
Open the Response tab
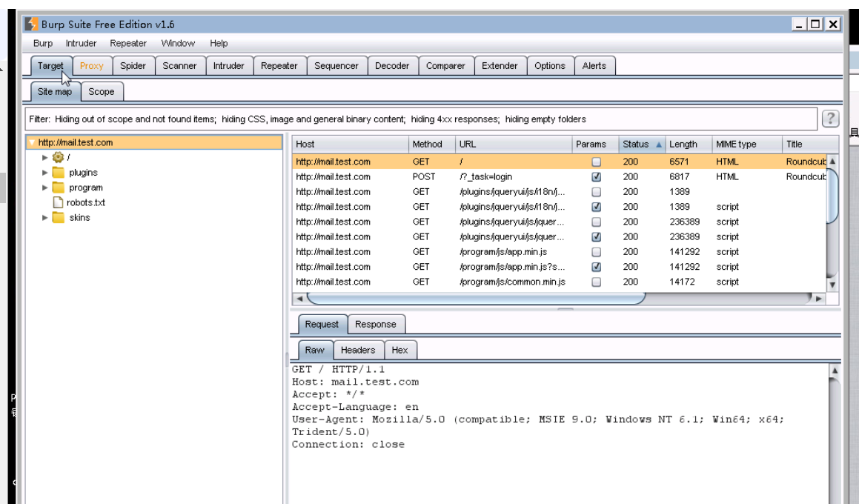click(375, 324)
